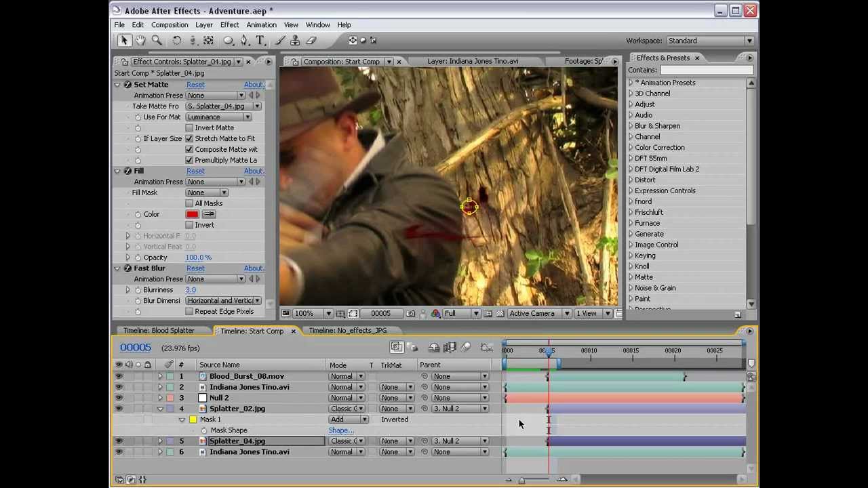Enable the All Masks checkbox
868x488 pixels.
(x=189, y=203)
